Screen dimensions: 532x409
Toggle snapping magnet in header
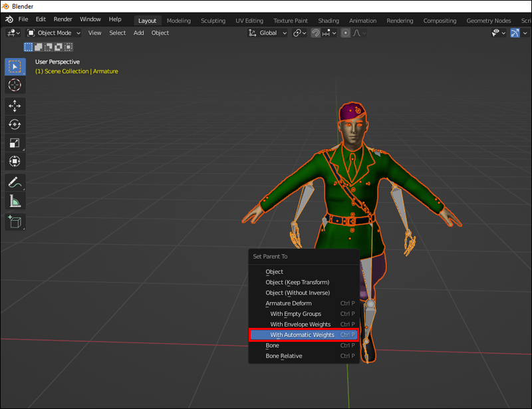click(316, 33)
